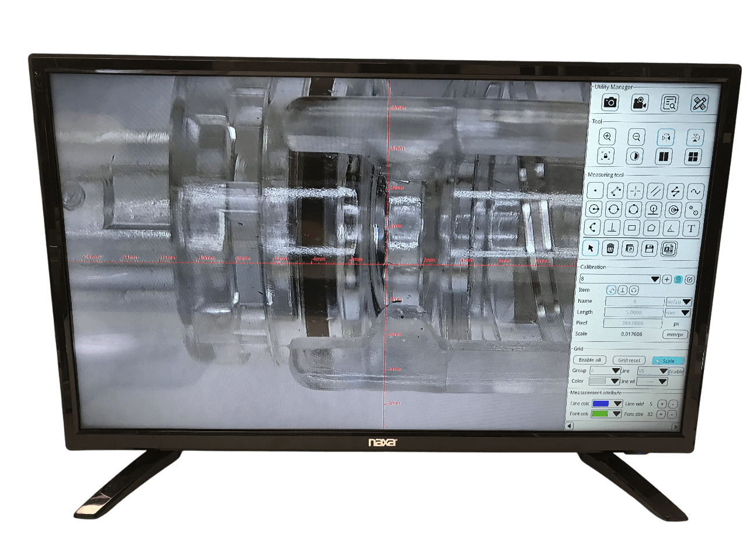Screen dimensions: 747x560
Task: Select the parallel lines measuring tool
Action: coord(655,191)
